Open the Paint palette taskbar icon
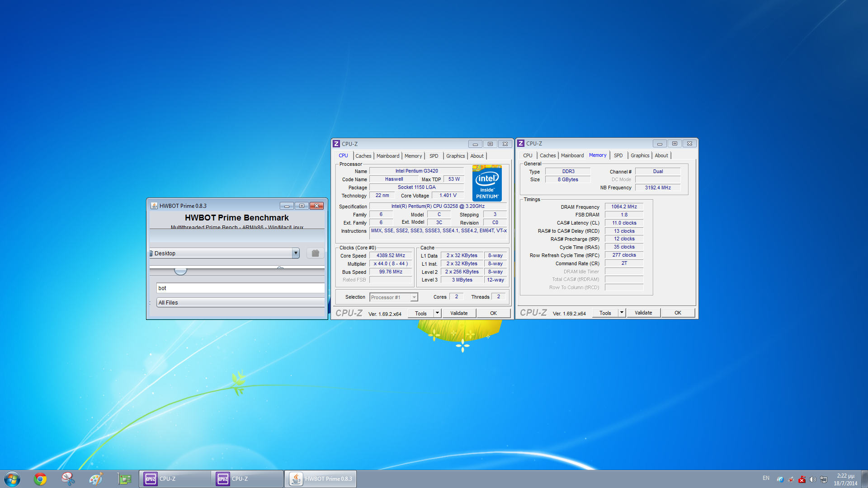This screenshot has width=868, height=488. 96,479
